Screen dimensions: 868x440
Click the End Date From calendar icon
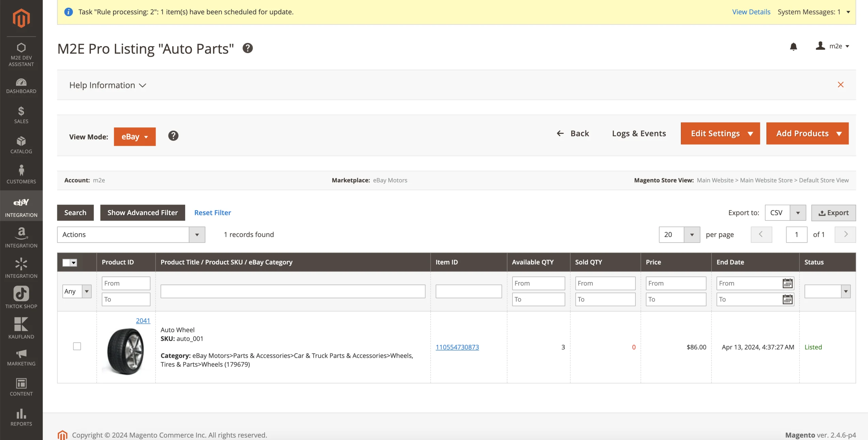click(787, 283)
